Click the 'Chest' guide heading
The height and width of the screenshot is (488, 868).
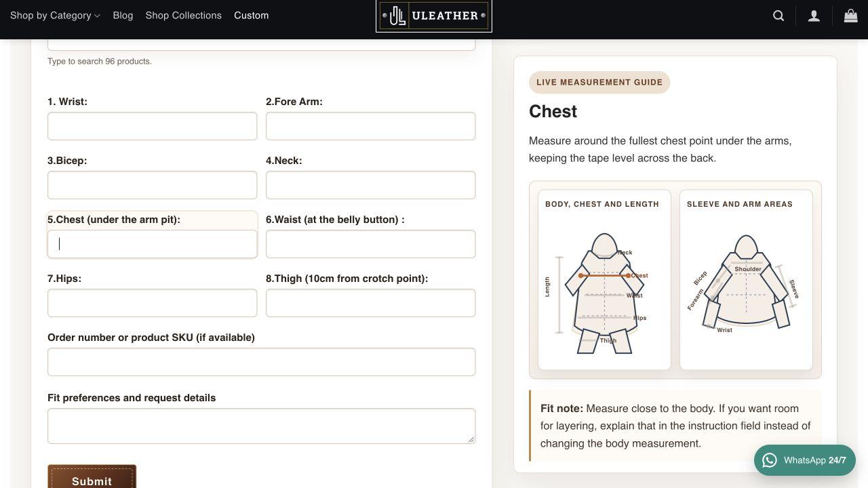(x=553, y=111)
